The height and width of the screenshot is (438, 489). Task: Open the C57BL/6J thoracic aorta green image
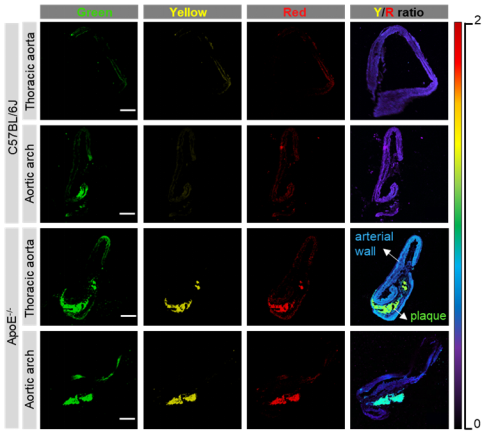[89, 71]
